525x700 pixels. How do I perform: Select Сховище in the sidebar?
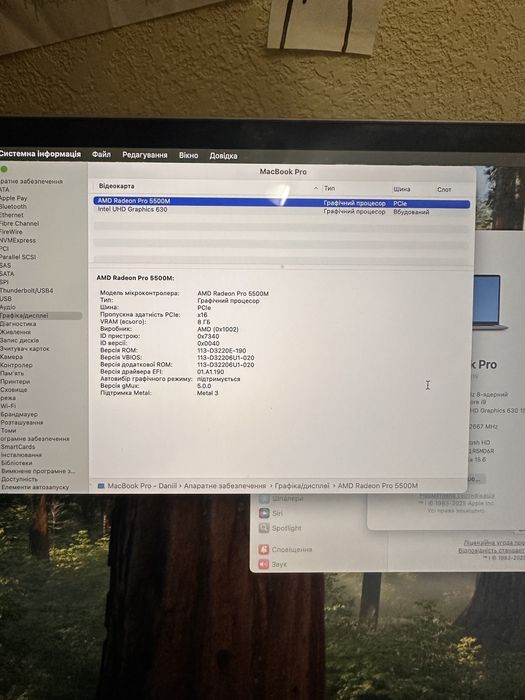pyautogui.click(x=14, y=390)
